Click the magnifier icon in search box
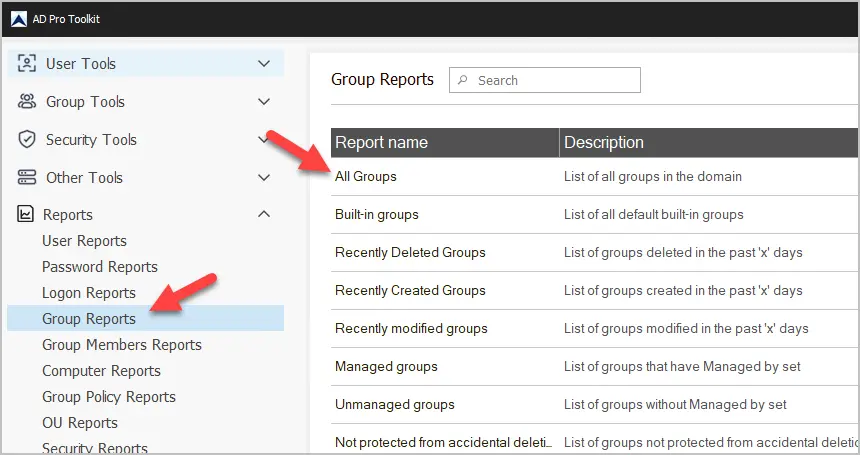Image resolution: width=860 pixels, height=455 pixels. click(x=463, y=80)
